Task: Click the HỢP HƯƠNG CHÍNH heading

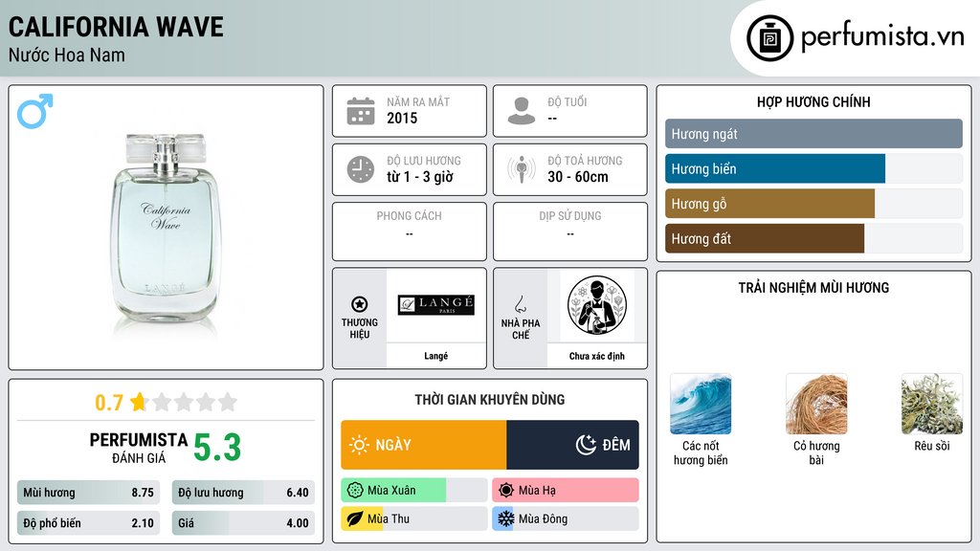Action: pos(813,101)
